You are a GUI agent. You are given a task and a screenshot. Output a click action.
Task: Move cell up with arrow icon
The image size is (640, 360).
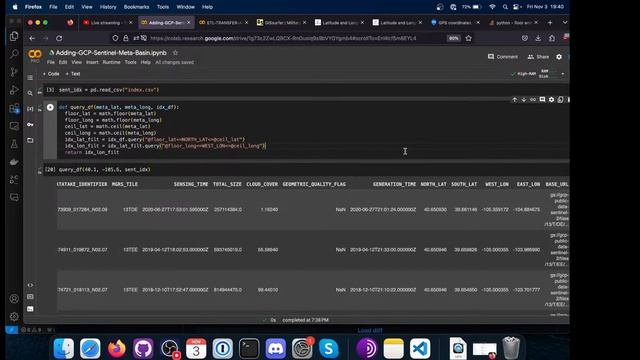coord(515,100)
